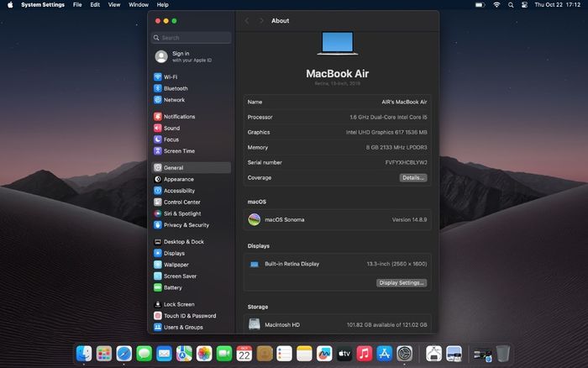The image size is (588, 368).
Task: Select General in the sidebar
Action: point(192,168)
